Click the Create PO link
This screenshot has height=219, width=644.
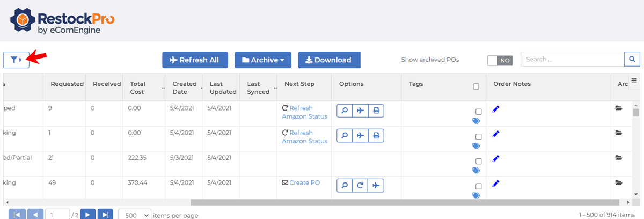tap(304, 182)
